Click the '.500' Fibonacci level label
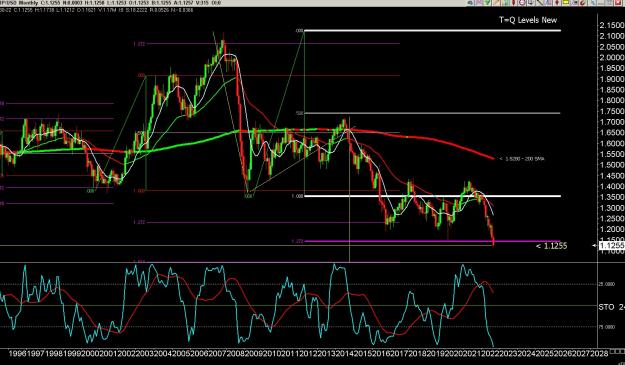The image size is (625, 365). (x=299, y=113)
